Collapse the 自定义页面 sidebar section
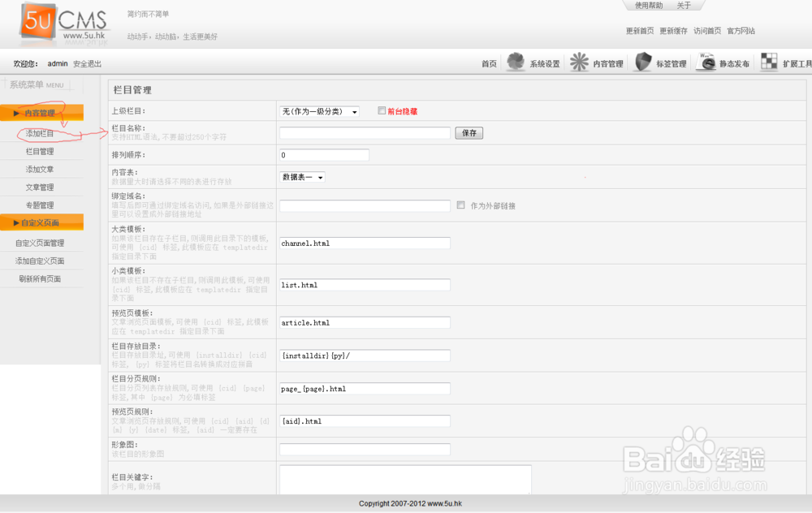 click(x=41, y=222)
